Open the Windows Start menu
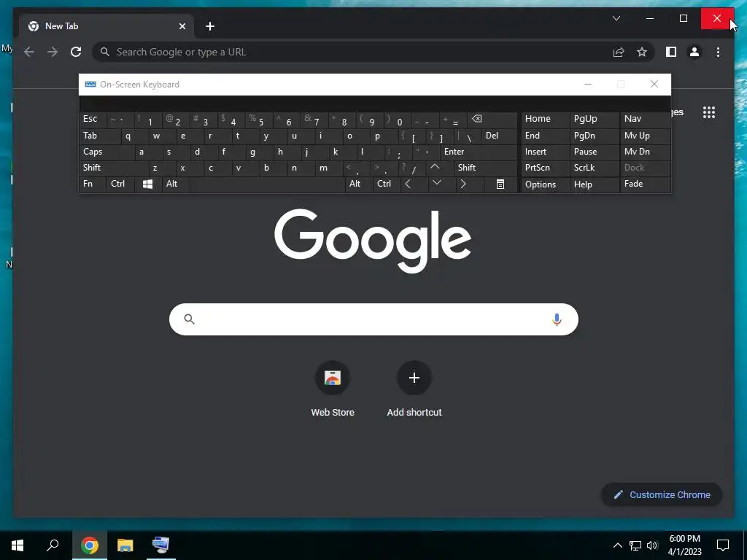Viewport: 747px width, 560px height. (18, 545)
